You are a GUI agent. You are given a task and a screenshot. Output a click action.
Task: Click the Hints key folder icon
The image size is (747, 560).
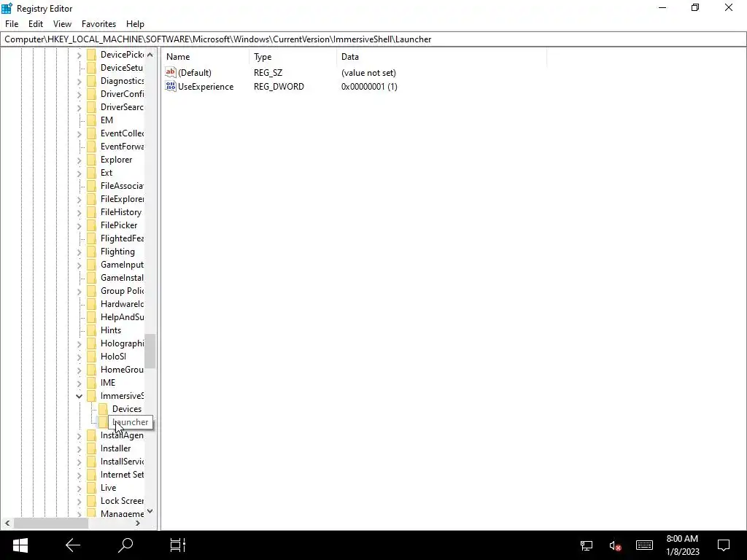(91, 330)
